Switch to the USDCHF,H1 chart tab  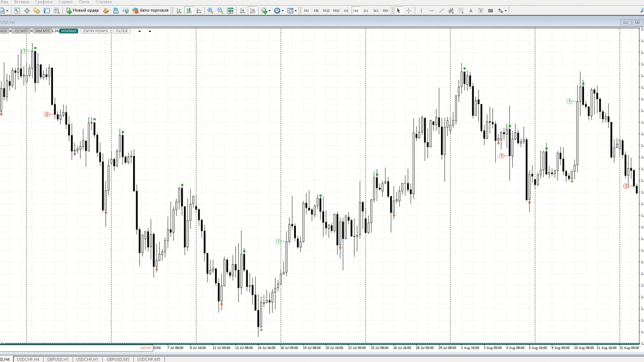pos(87,359)
